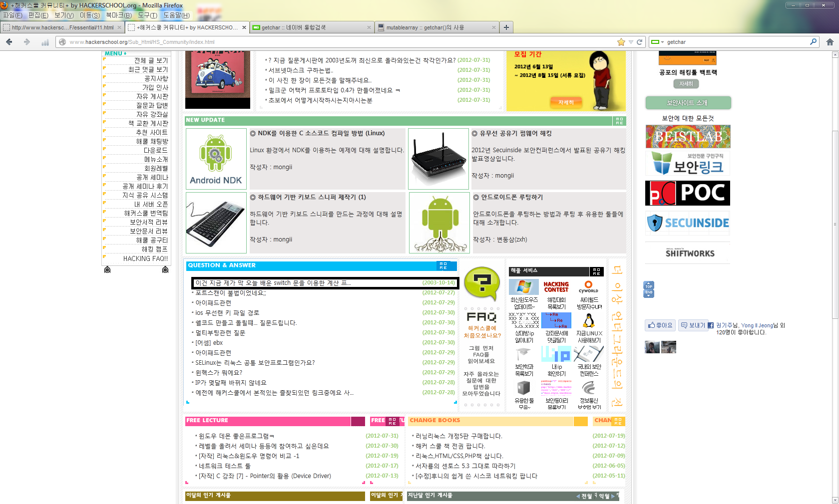Screen dimensions: 839x504
Task: Open a new tab with plus button
Action: 506,27
